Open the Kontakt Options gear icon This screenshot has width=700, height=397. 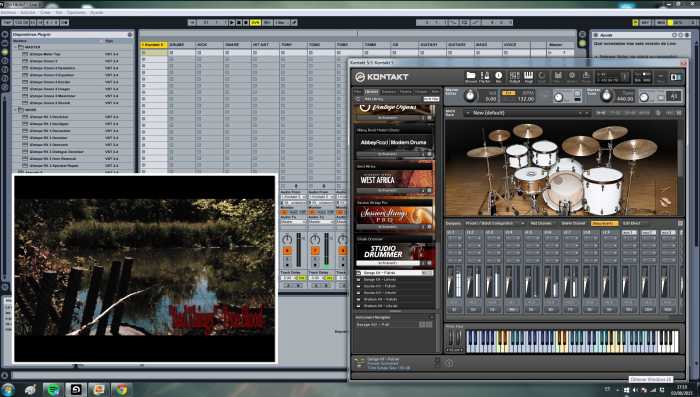click(x=571, y=76)
